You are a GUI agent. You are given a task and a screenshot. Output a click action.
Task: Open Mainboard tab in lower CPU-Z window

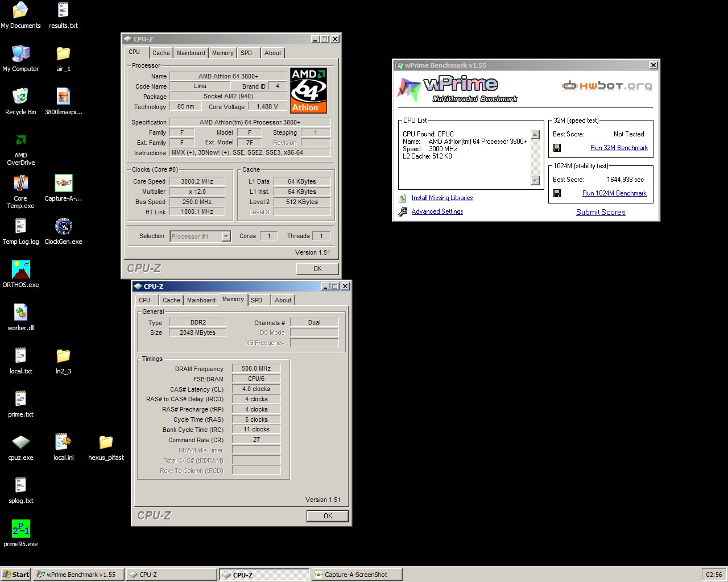coord(201,300)
